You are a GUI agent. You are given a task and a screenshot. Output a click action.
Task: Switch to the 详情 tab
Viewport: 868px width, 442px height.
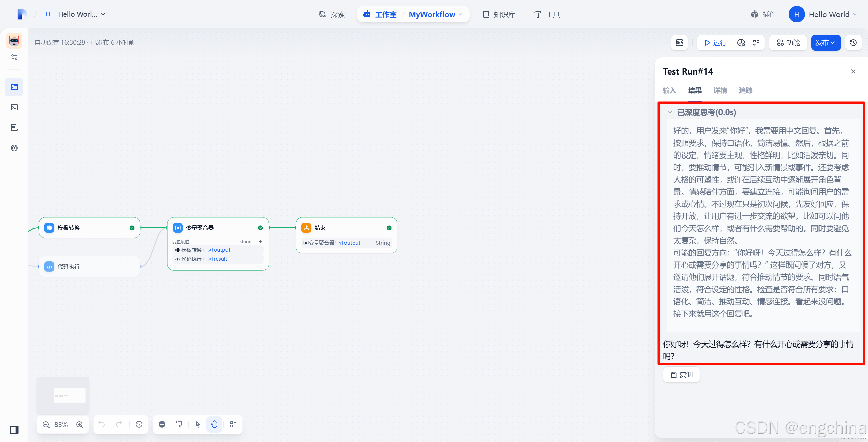[720, 90]
